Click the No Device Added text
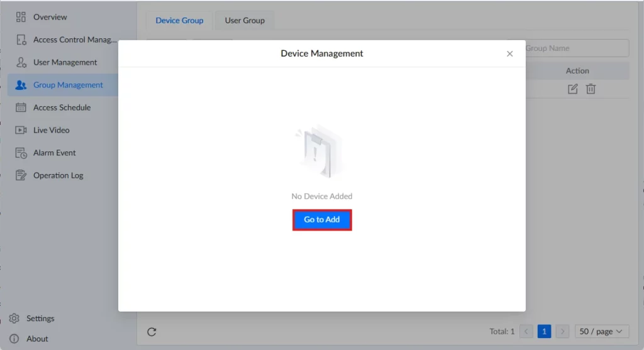 [x=322, y=196]
